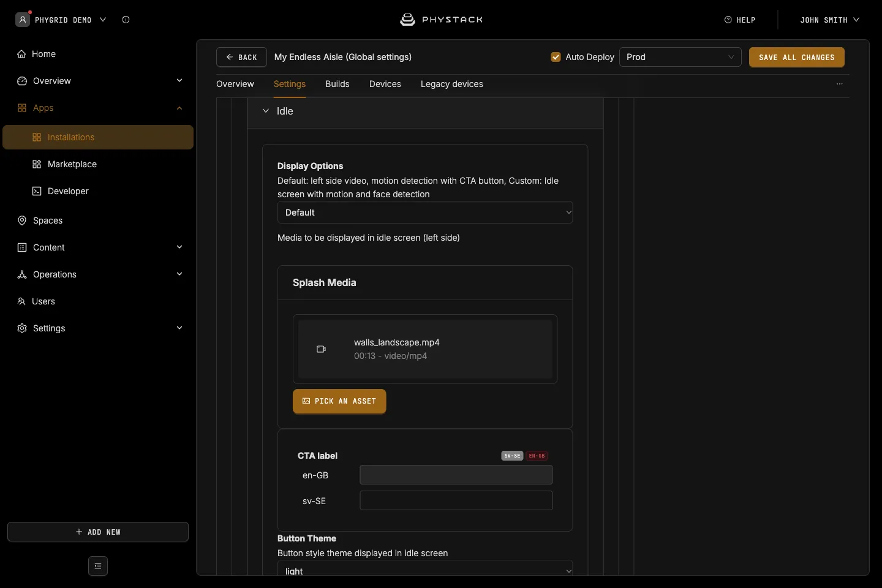Viewport: 882px width, 588px height.
Task: Click the en-GB CTA label input field
Action: (x=456, y=475)
